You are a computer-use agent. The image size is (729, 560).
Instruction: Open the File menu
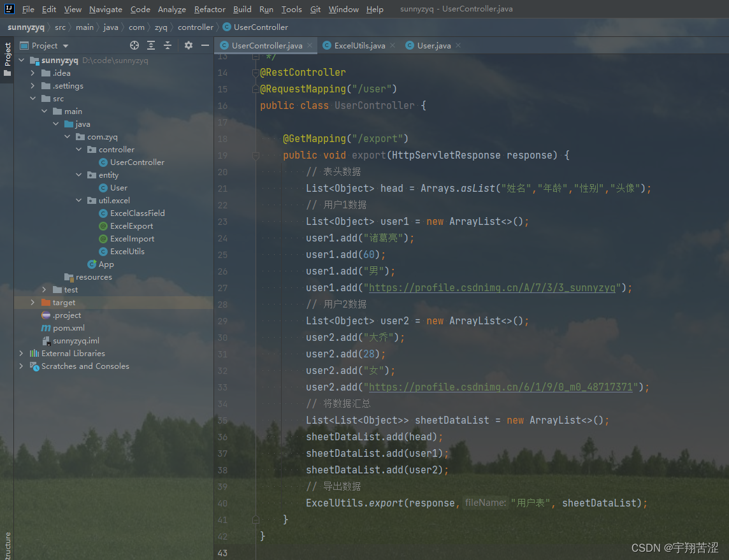click(x=28, y=10)
